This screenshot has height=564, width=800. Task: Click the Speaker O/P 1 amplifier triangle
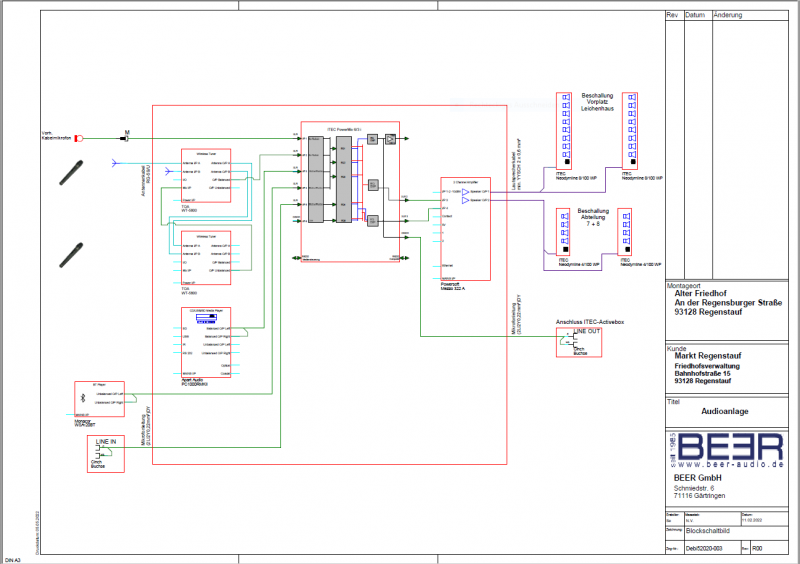tap(465, 190)
